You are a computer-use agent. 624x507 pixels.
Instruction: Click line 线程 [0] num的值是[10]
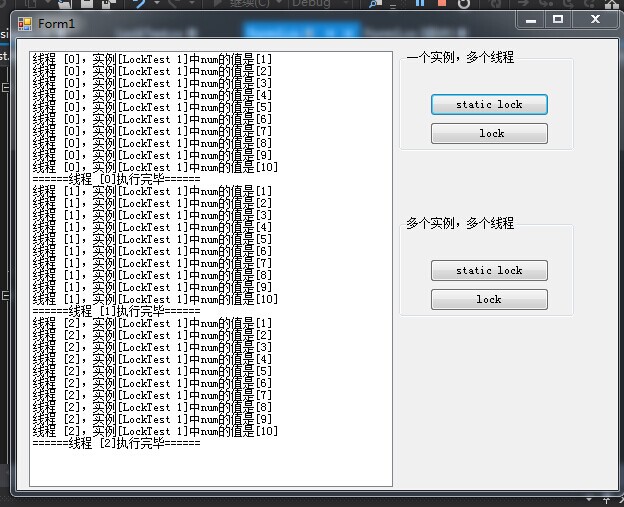point(155,167)
